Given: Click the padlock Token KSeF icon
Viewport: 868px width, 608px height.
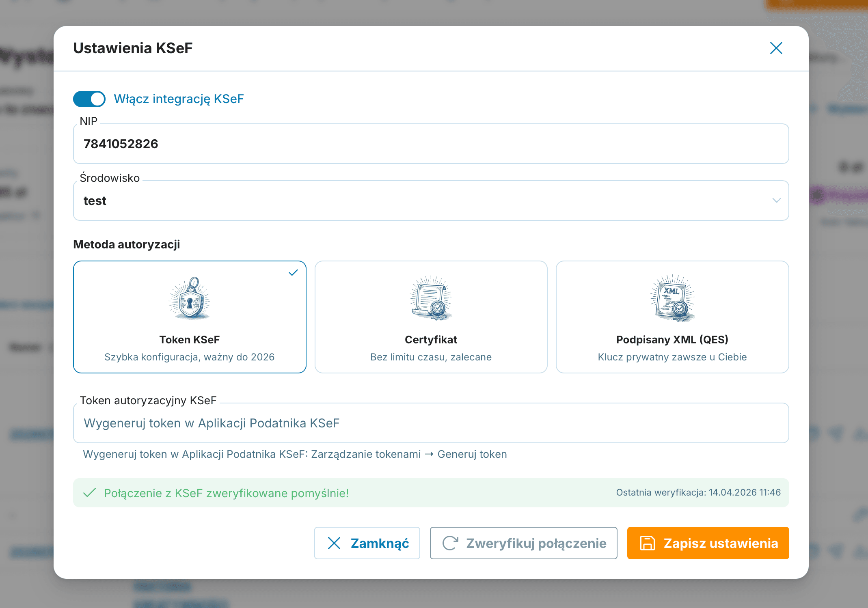Looking at the screenshot, I should click(190, 299).
